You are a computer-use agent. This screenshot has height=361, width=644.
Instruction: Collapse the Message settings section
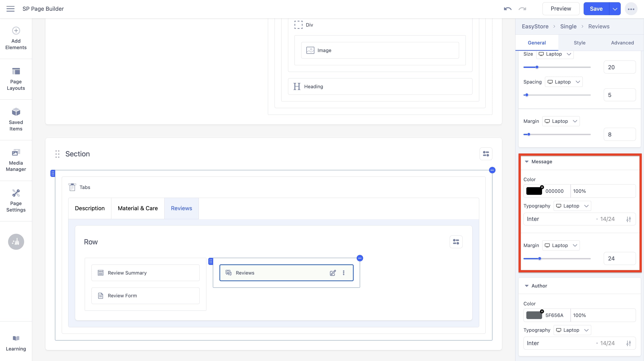(x=527, y=162)
